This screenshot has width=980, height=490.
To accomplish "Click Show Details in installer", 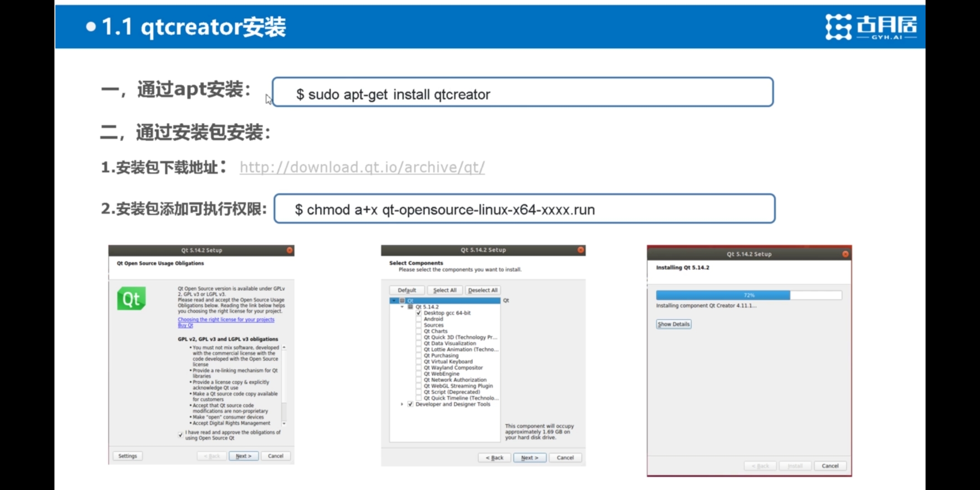I will pos(674,324).
